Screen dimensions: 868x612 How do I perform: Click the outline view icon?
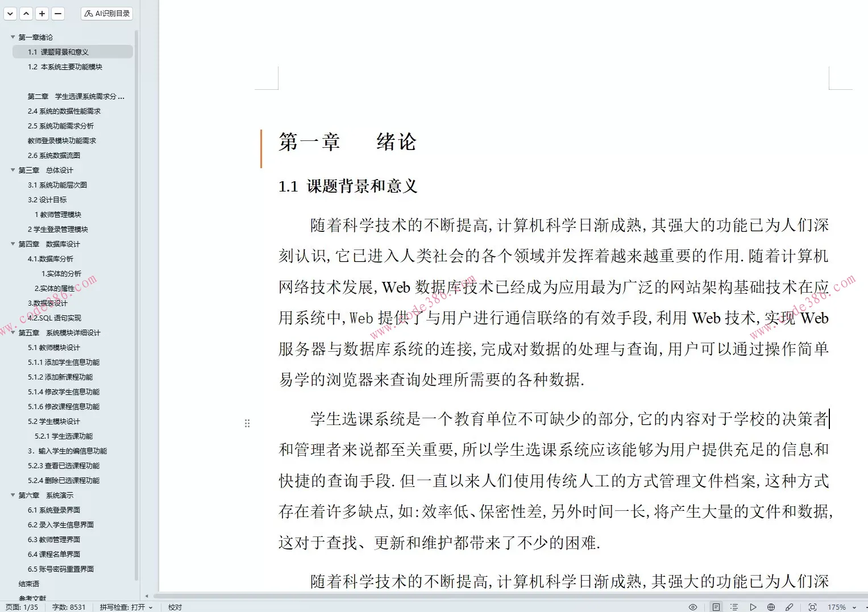click(x=734, y=606)
